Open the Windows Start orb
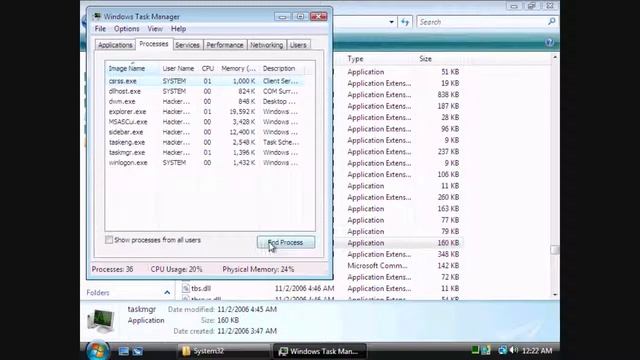 tap(98, 351)
